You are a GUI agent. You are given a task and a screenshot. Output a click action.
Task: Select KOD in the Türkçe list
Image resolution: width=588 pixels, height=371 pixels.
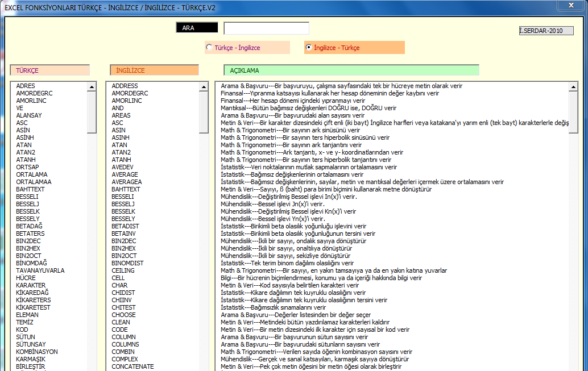point(22,330)
